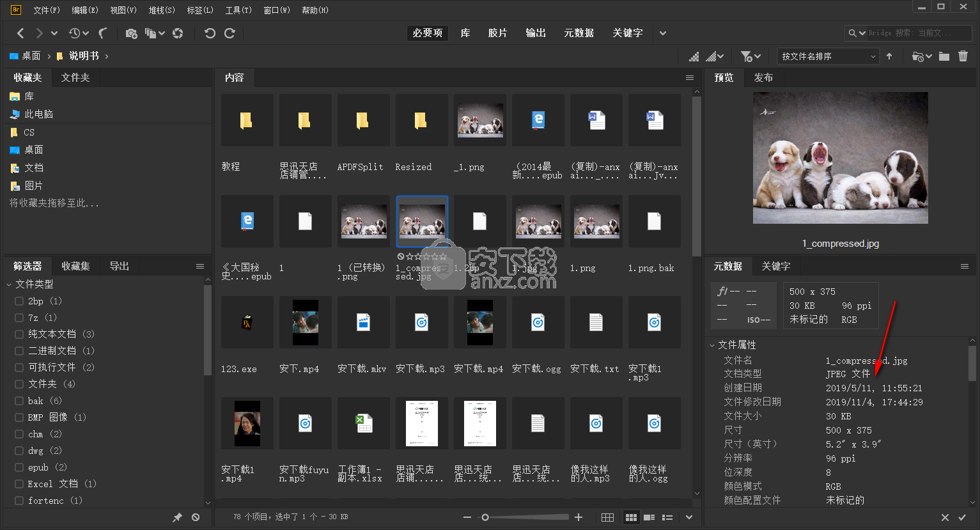This screenshot has width=980, height=530.
Task: Check the Excel 文档 filter
Action: pos(19,484)
